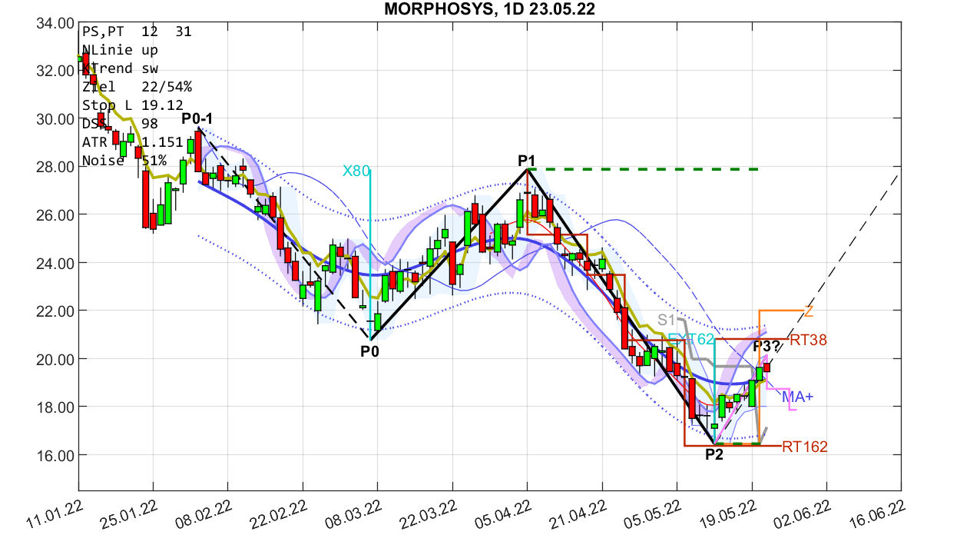This screenshot has width=980, height=545.
Task: Click the RT38 retracement label
Action: [808, 340]
